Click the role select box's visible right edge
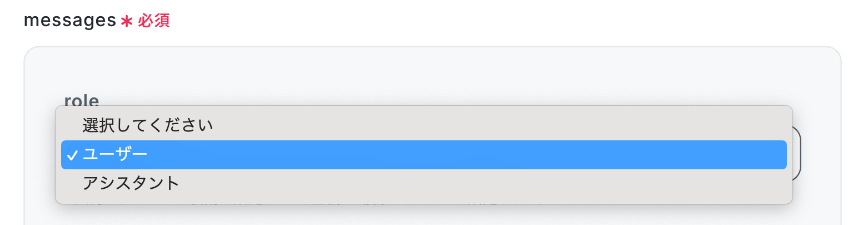The image size is (868, 225). (796, 154)
